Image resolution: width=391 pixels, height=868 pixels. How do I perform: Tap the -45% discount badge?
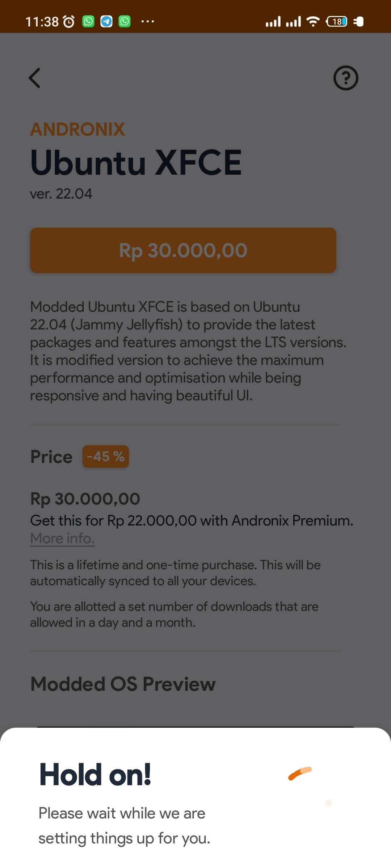pyautogui.click(x=105, y=456)
